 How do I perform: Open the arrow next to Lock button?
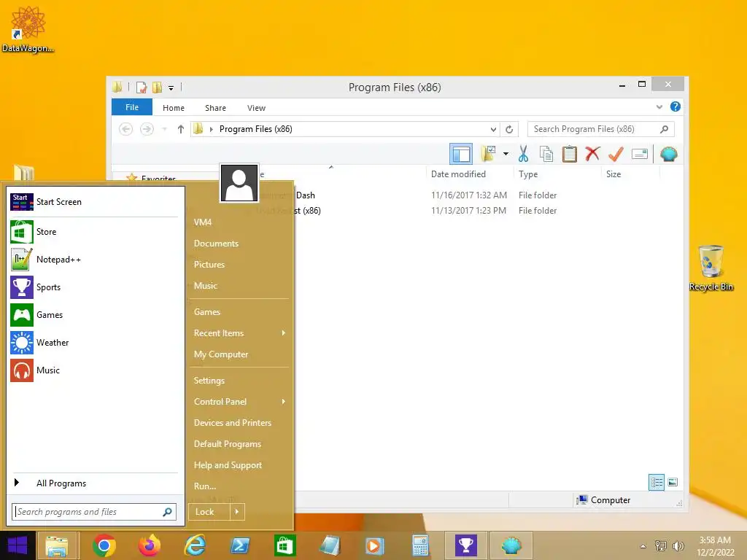[x=237, y=512]
